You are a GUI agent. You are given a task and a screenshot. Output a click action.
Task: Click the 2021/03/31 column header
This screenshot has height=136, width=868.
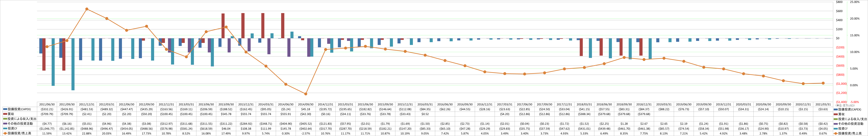823,104
